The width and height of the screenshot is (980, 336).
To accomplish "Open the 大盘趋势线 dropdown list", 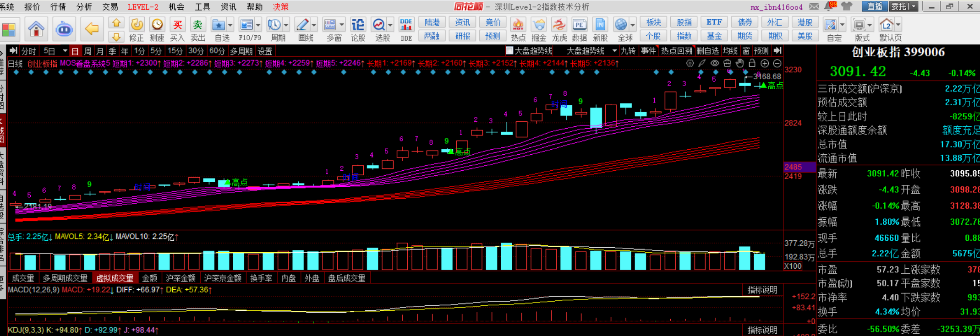I will pyautogui.click(x=614, y=51).
